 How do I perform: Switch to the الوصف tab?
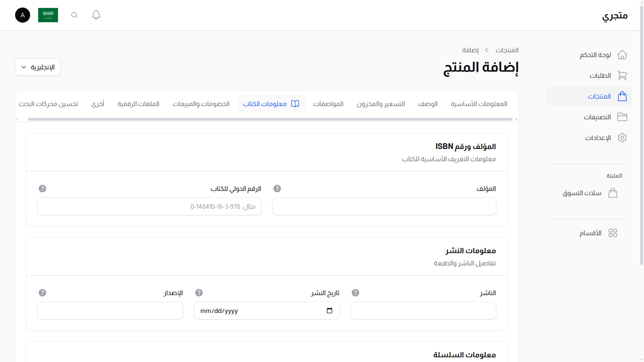coord(428,104)
